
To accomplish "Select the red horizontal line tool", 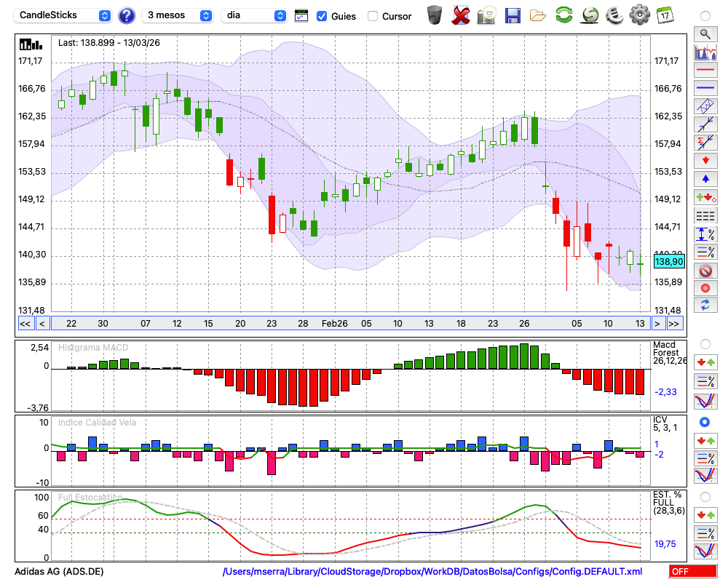I will [x=705, y=70].
